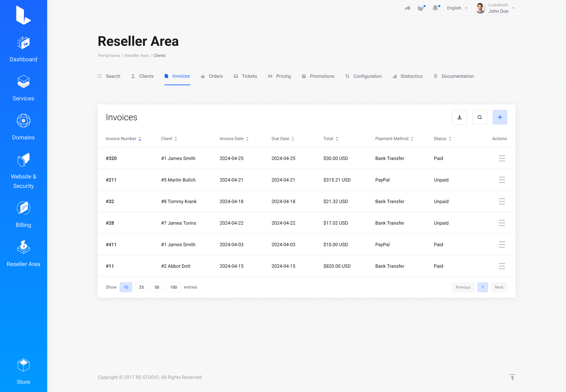Switch to the Clients tab
The width and height of the screenshot is (566, 392).
coord(142,76)
